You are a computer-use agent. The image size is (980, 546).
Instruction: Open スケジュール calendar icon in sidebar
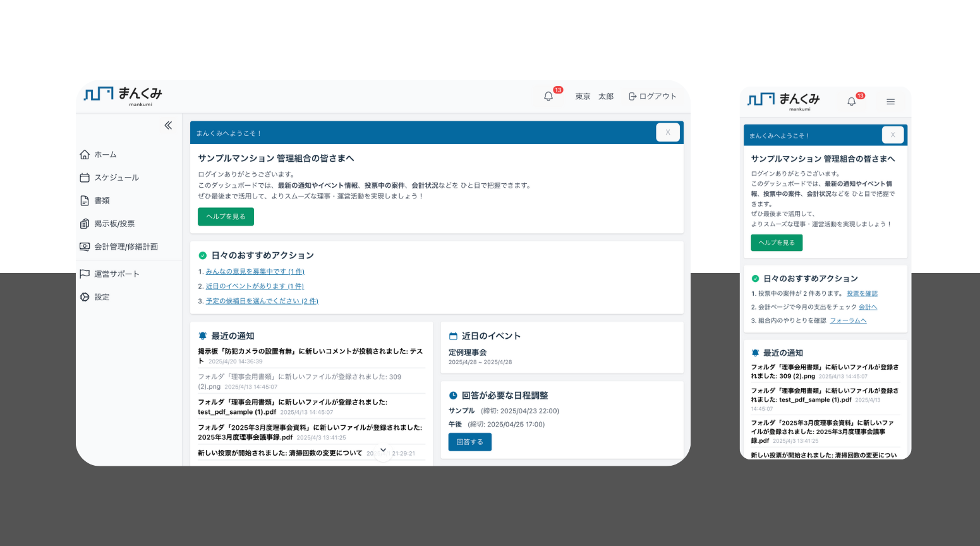85,178
